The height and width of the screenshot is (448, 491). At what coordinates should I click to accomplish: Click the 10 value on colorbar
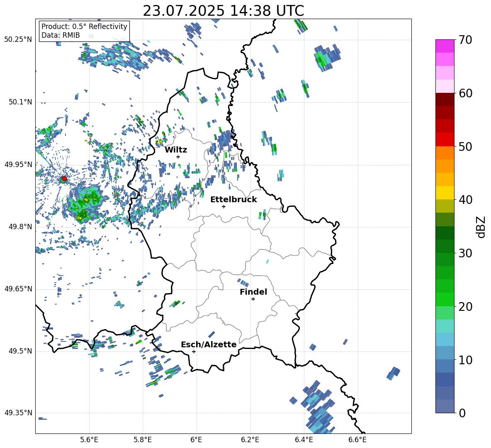pos(465,360)
